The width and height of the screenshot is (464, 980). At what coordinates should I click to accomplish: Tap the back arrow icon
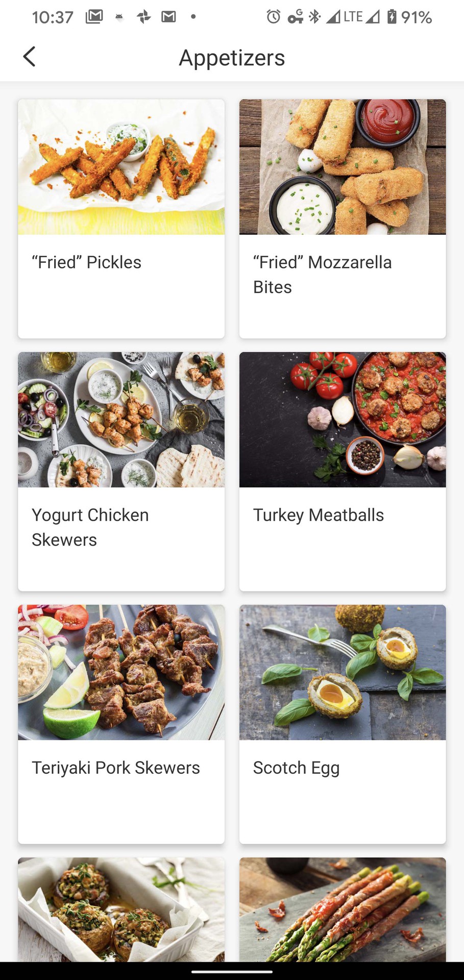click(x=29, y=57)
